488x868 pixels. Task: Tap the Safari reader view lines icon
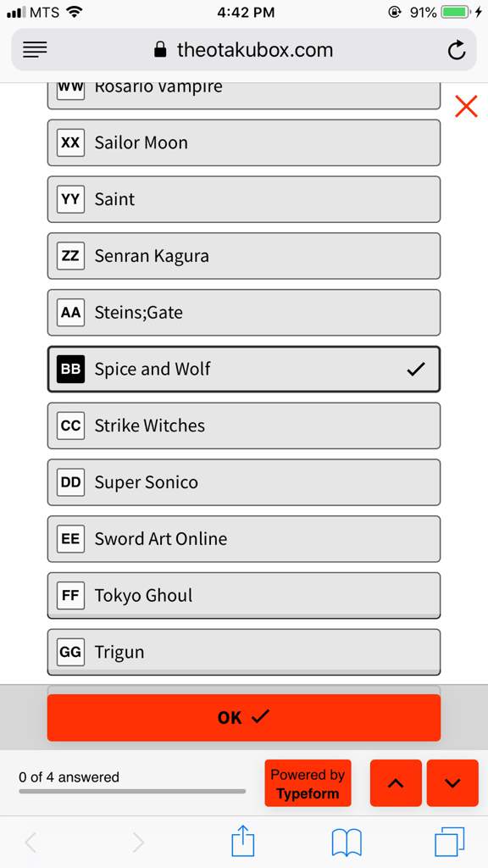35,50
